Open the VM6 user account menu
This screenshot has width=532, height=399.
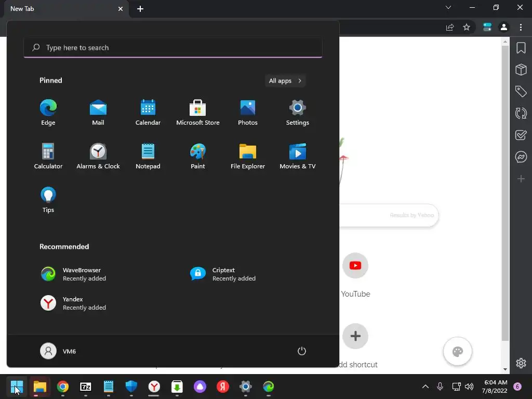pyautogui.click(x=58, y=351)
